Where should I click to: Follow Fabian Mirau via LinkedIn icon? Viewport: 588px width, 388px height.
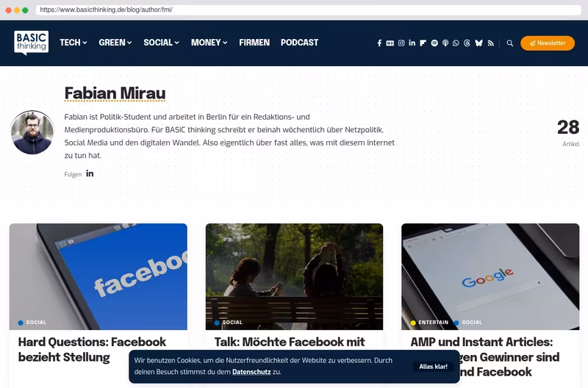click(90, 173)
